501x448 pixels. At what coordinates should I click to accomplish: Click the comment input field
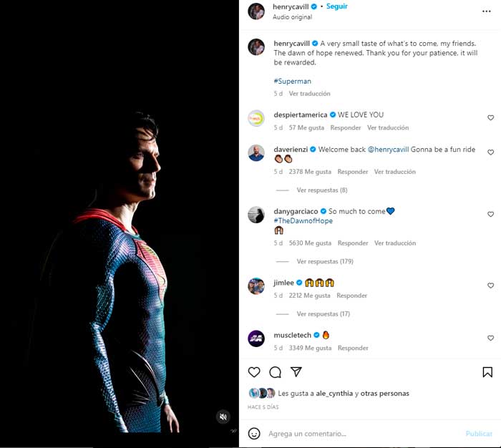(x=358, y=434)
